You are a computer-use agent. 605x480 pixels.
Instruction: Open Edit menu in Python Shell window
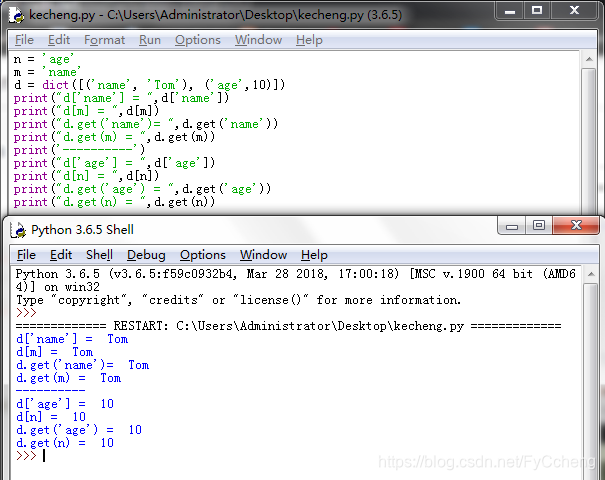[x=61, y=255]
